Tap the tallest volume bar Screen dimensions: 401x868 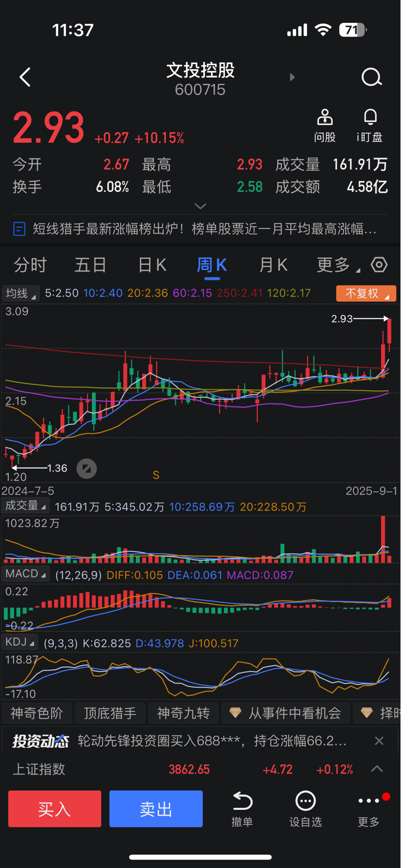pyautogui.click(x=383, y=539)
